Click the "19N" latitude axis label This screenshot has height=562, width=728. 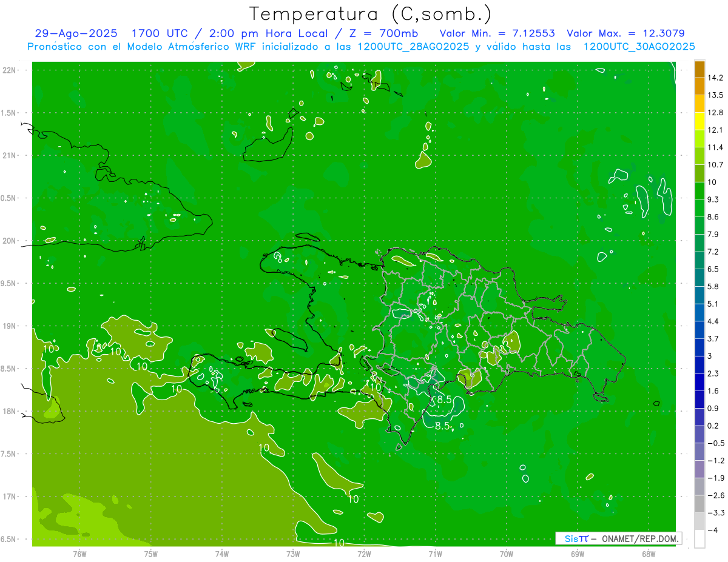click(9, 326)
